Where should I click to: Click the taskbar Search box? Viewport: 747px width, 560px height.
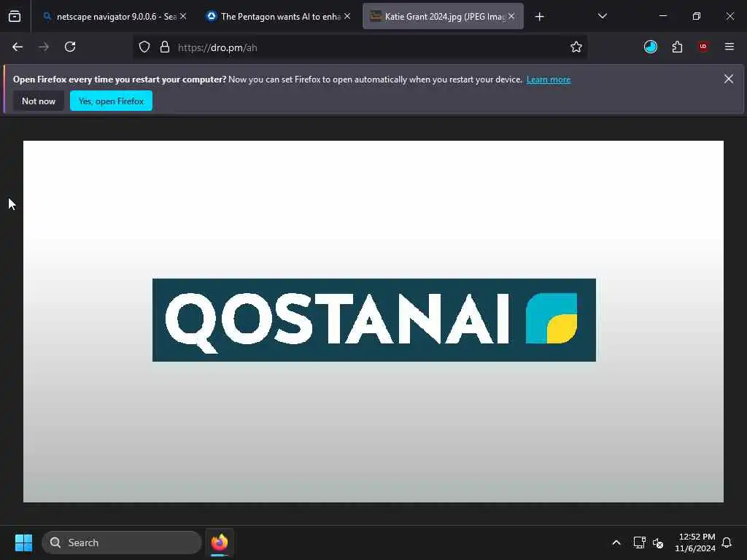(122, 542)
